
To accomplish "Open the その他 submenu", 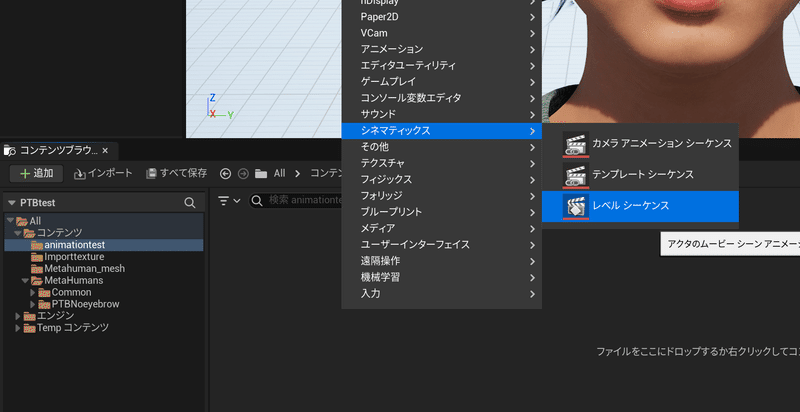I will pyautogui.click(x=441, y=147).
